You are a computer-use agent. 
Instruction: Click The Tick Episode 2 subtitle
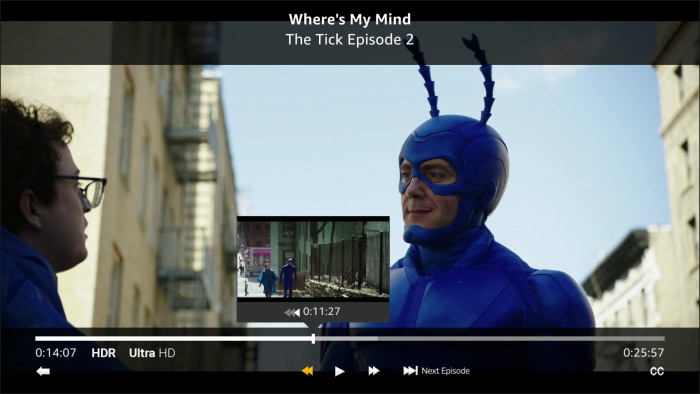tap(350, 39)
